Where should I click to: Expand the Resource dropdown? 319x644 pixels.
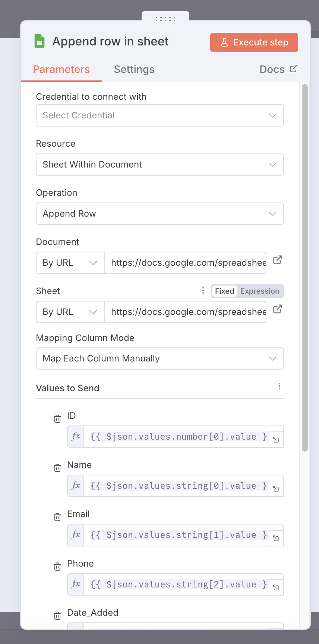click(x=159, y=165)
